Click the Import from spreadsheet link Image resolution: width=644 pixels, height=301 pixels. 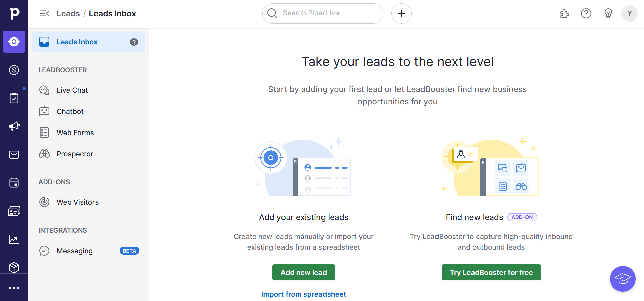pos(303,294)
